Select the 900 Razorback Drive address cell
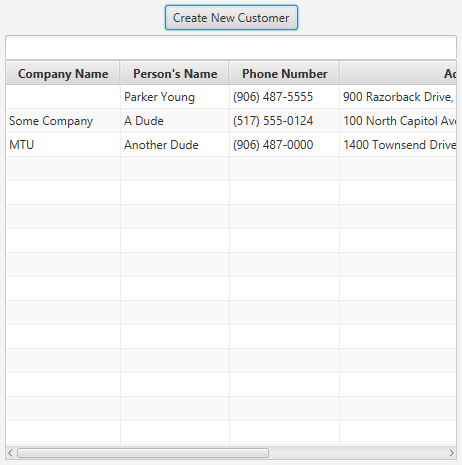The width and height of the screenshot is (462, 465). tap(398, 97)
